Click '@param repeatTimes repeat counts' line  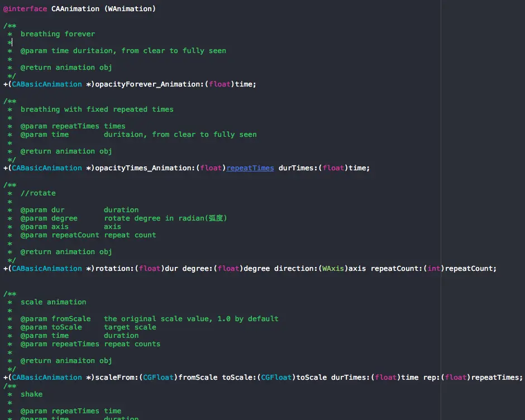[x=90, y=343]
